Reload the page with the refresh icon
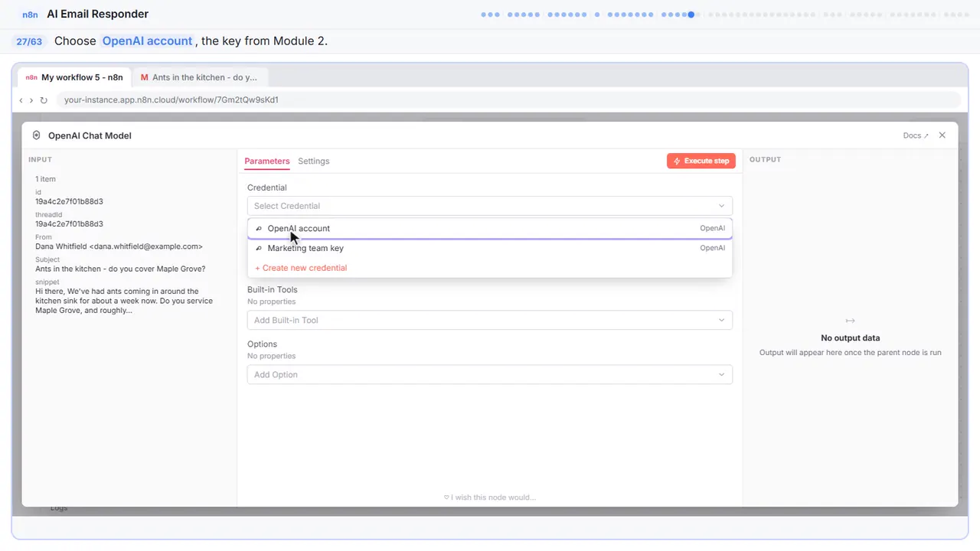This screenshot has height=551, width=980. [44, 100]
